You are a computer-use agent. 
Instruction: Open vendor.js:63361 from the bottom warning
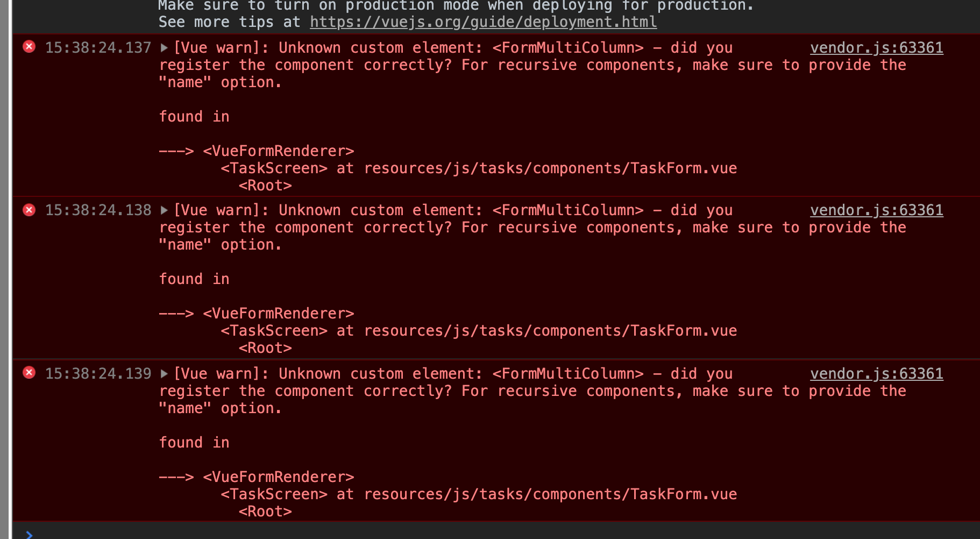[x=876, y=373]
